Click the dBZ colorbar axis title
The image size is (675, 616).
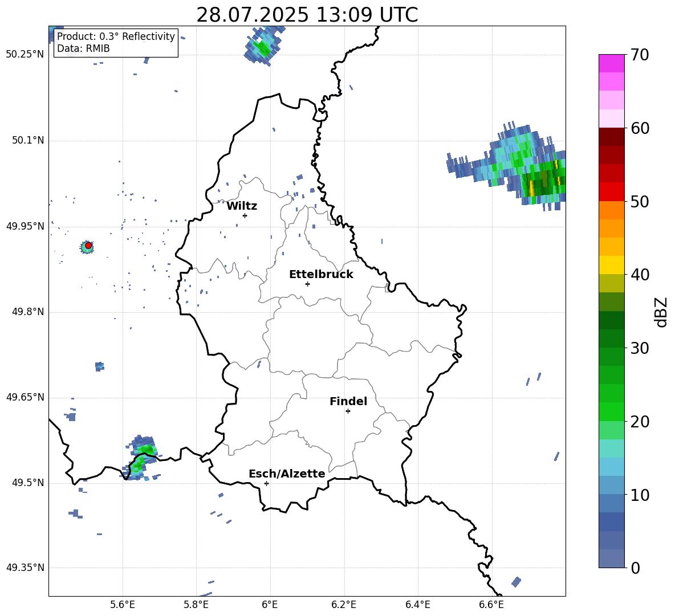(x=661, y=312)
